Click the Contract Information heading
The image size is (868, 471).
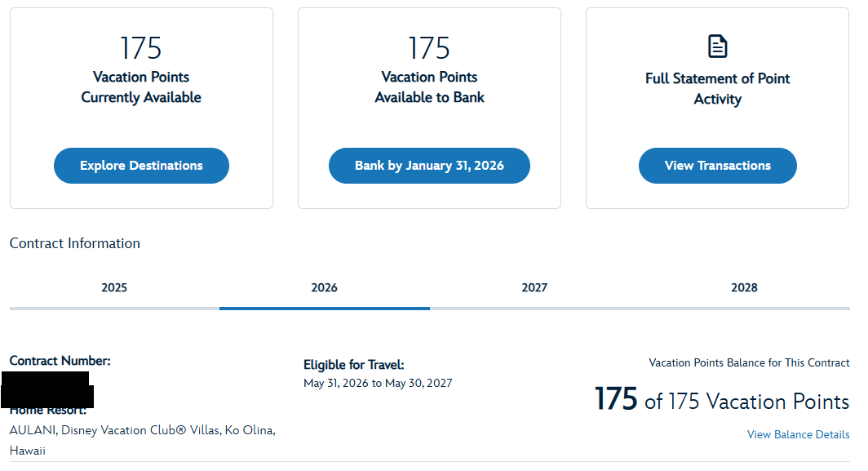(x=75, y=243)
